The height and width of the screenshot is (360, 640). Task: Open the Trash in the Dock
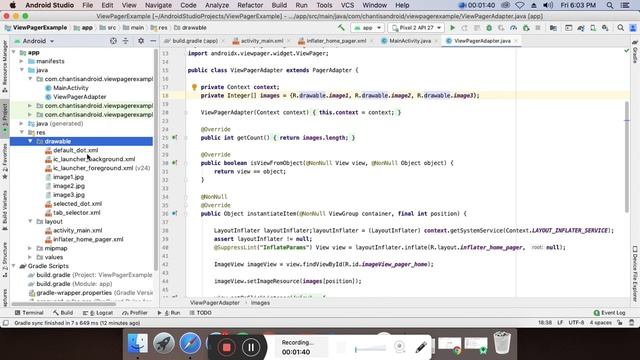pos(502,343)
